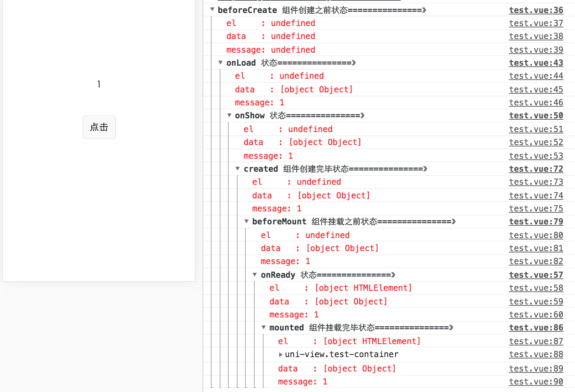Open source link test.vue:75
575x392 pixels.
[x=536, y=209]
